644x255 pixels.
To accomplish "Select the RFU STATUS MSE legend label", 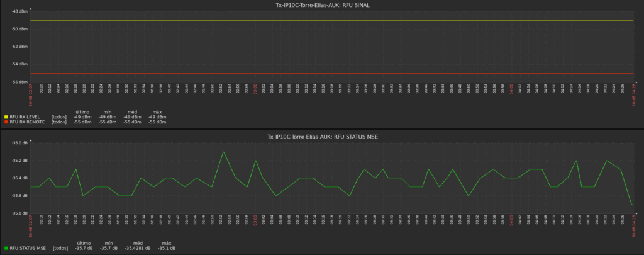I will click(x=28, y=248).
